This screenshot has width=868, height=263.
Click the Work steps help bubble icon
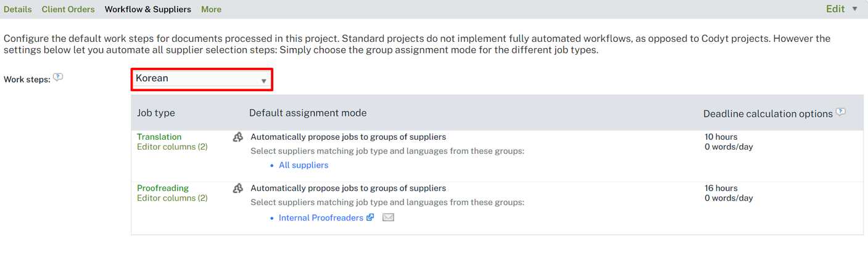coord(58,78)
